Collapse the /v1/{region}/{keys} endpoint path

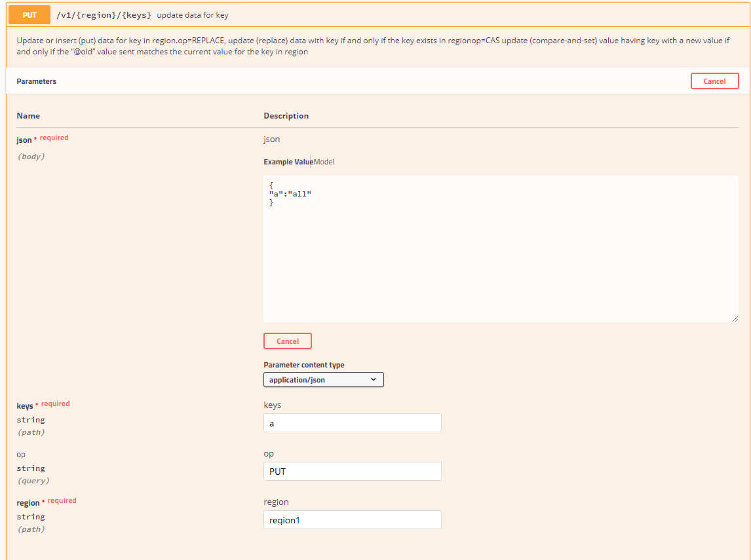pyautogui.click(x=104, y=14)
